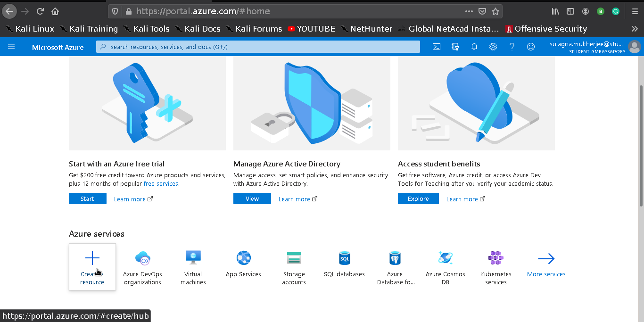This screenshot has width=644, height=322.
Task: Open App Services icon
Action: [x=244, y=258]
